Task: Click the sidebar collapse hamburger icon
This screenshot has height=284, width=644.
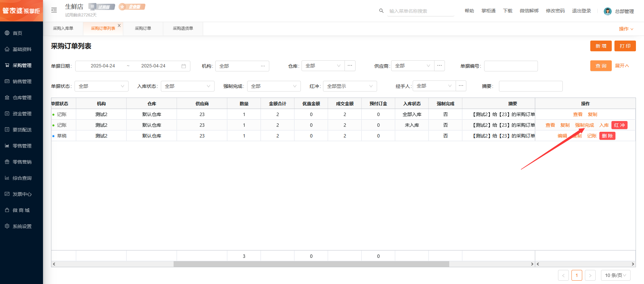Action: click(54, 10)
